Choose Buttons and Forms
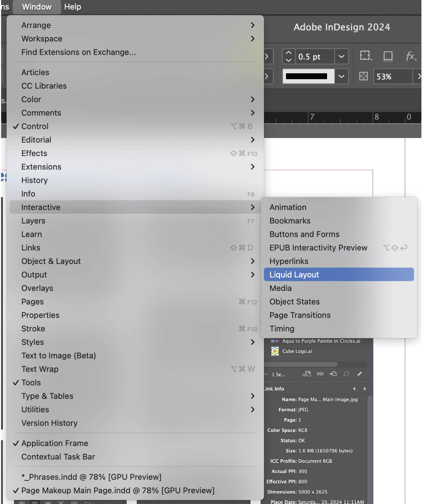The image size is (423, 504). click(339, 234)
